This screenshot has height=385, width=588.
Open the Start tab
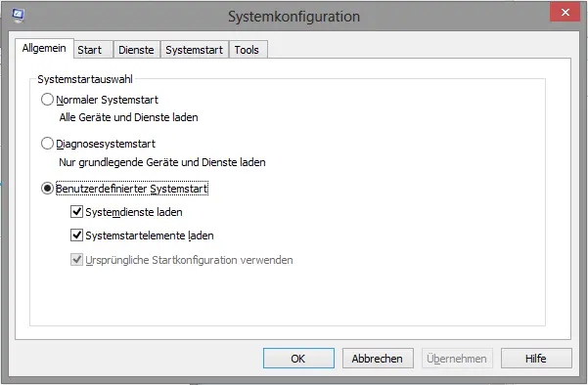coord(90,50)
